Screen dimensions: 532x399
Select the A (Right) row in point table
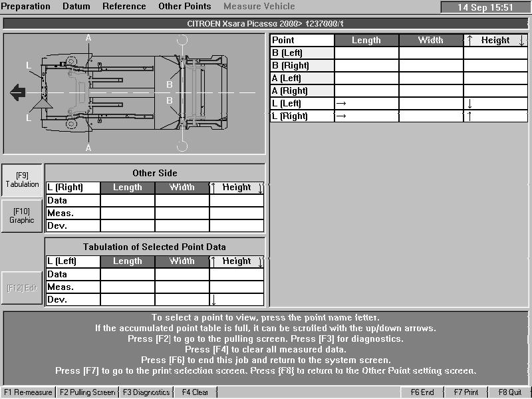tap(399, 90)
